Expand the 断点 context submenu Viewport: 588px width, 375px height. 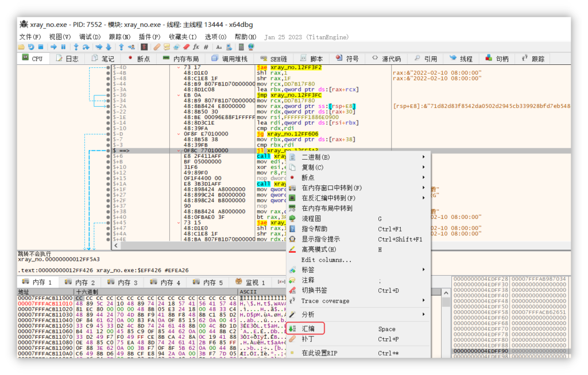[359, 177]
